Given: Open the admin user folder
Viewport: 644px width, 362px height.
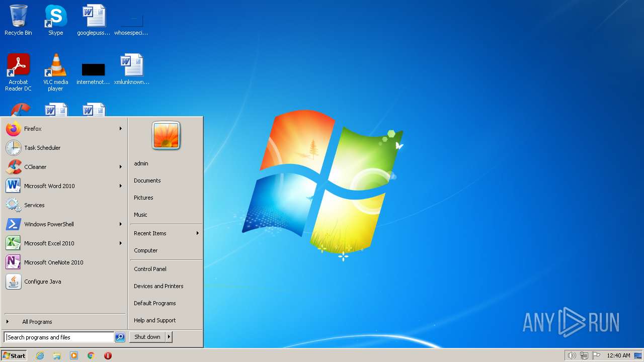Looking at the screenshot, I should tap(166, 163).
